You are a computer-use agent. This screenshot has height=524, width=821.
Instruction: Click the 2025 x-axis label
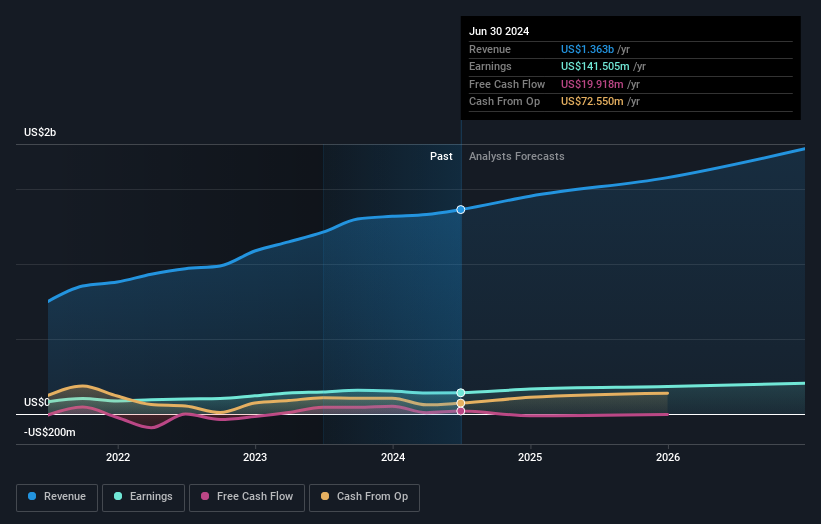(x=530, y=457)
